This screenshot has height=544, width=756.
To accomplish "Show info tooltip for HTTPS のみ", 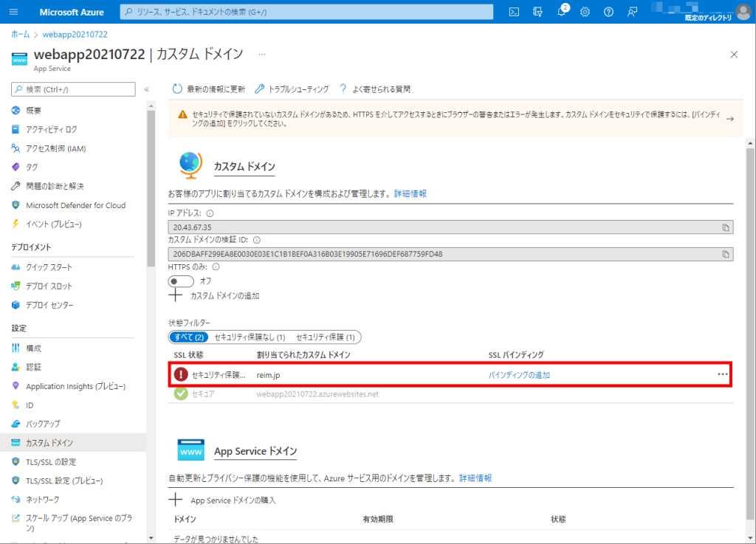I will tap(216, 267).
